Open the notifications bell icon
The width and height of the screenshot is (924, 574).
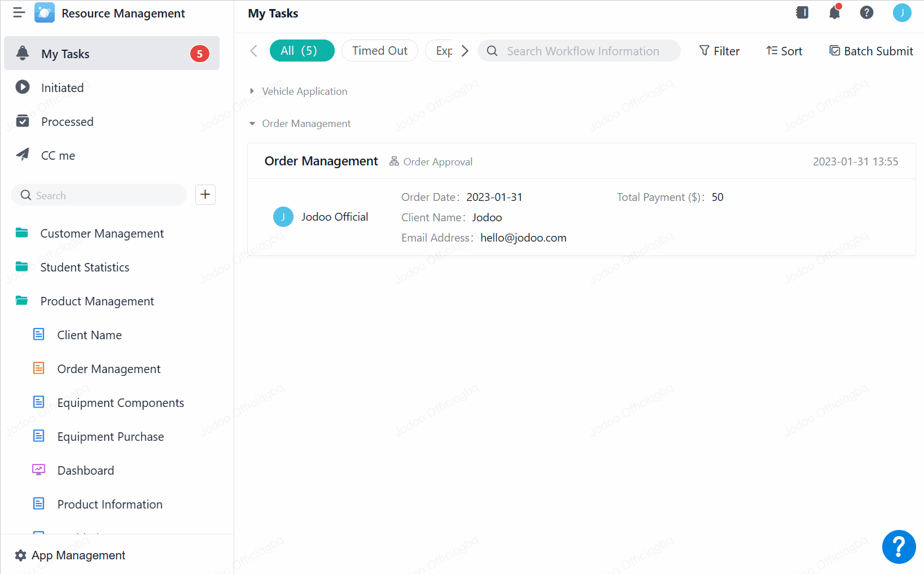pyautogui.click(x=834, y=12)
